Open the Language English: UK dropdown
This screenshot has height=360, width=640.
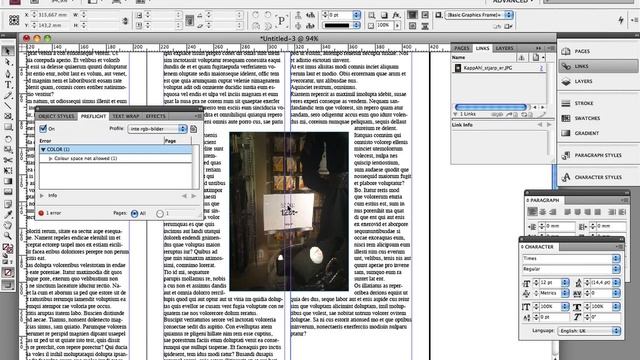pyautogui.click(x=589, y=331)
